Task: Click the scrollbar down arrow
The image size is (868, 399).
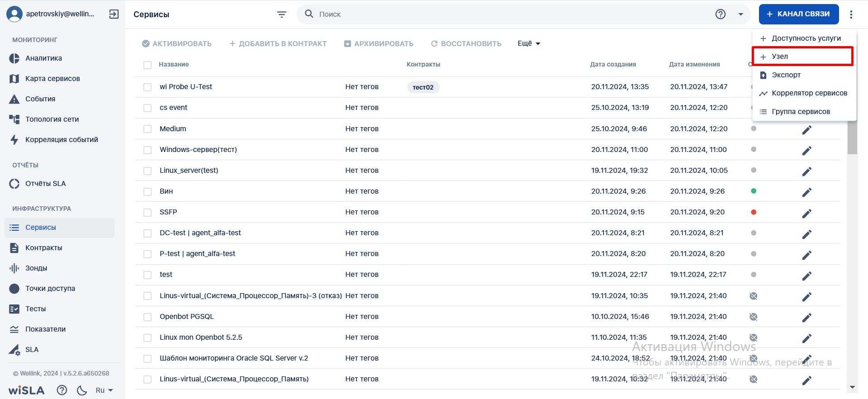Action: coord(852,387)
